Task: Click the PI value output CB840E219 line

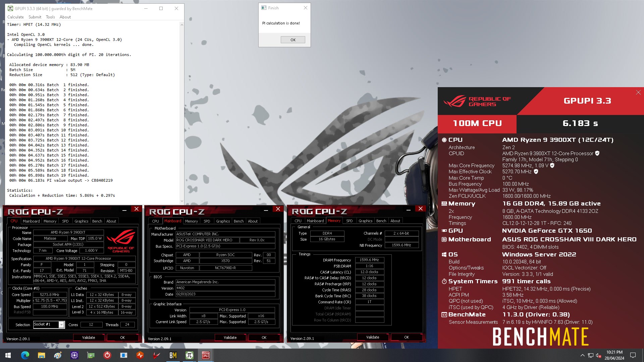Action: [61, 180]
